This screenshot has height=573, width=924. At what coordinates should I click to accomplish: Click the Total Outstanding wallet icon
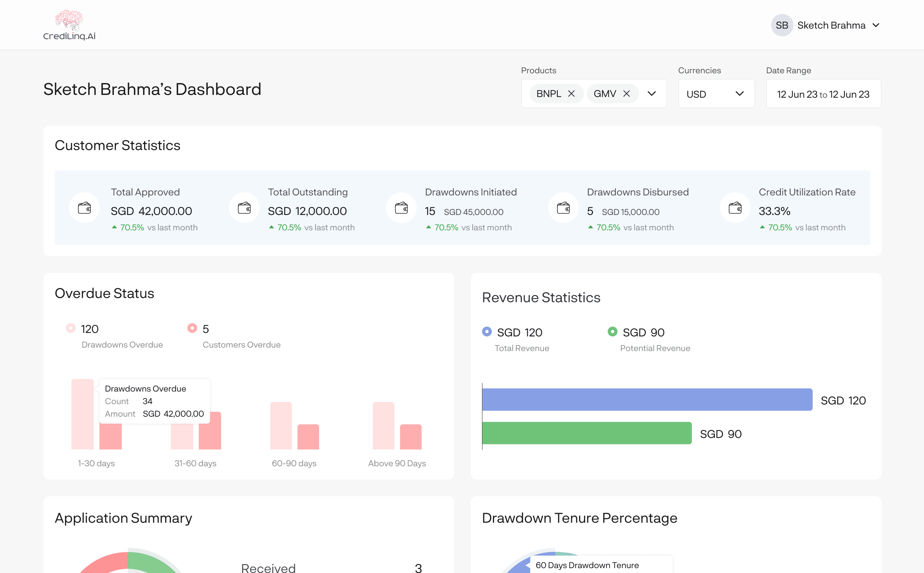[x=244, y=208]
